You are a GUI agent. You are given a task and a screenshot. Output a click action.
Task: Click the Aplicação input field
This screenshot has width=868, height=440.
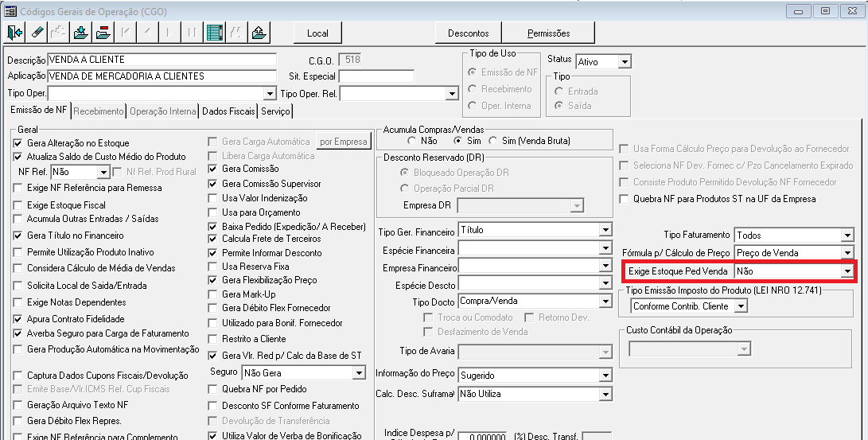(162, 76)
